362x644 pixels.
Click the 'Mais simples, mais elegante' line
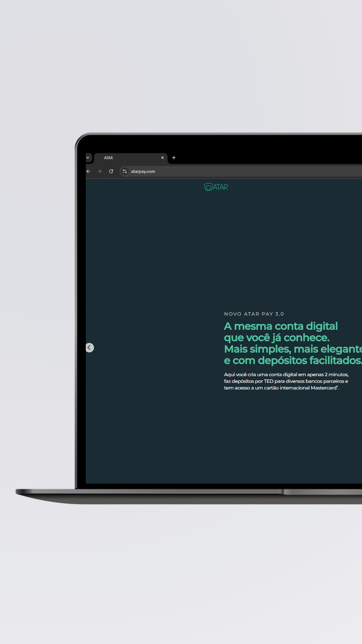[292, 349]
